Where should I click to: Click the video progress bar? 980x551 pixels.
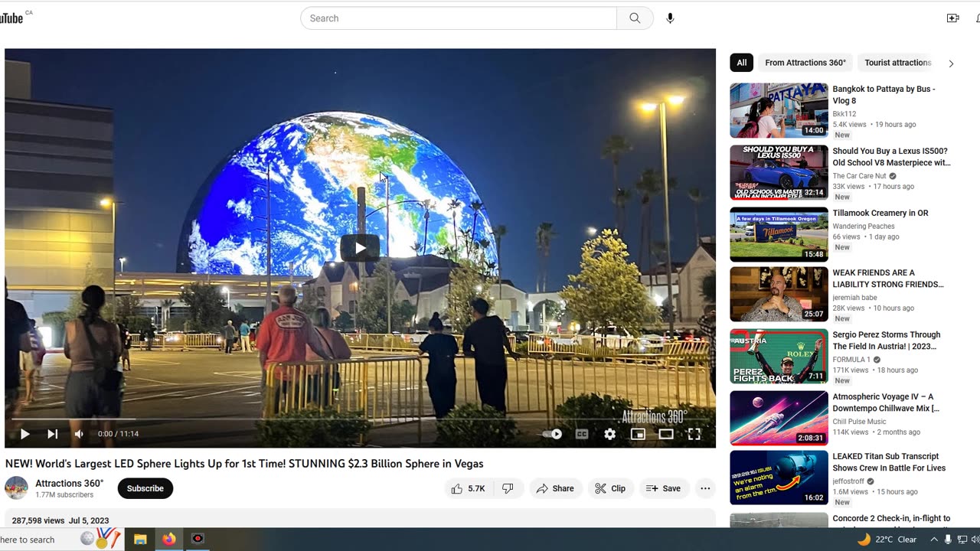point(360,419)
